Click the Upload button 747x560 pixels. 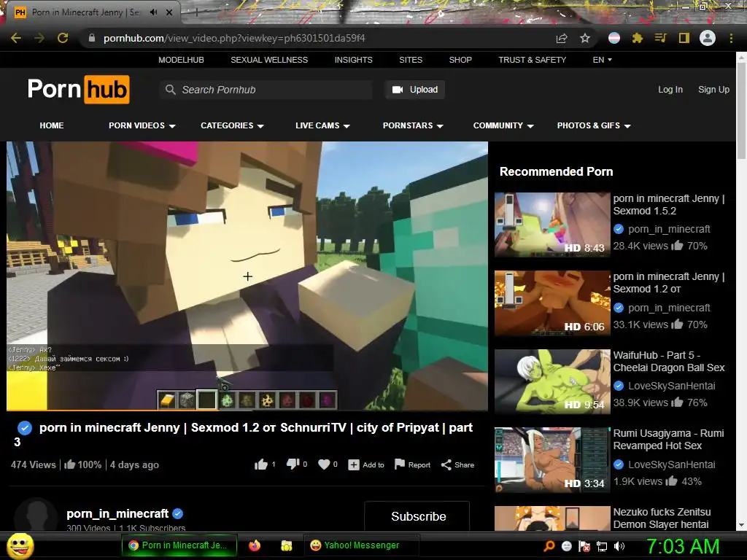415,90
